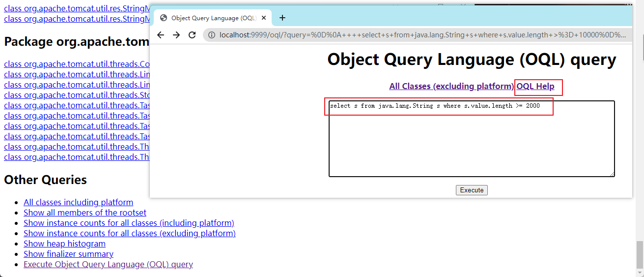Open Execute Object Query Language (OQL) query link
Image resolution: width=644 pixels, height=277 pixels.
coord(108,264)
